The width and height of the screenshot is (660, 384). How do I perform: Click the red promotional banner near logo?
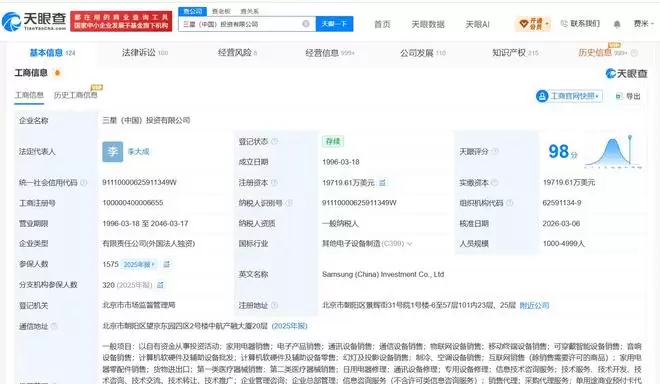pyautogui.click(x=121, y=21)
